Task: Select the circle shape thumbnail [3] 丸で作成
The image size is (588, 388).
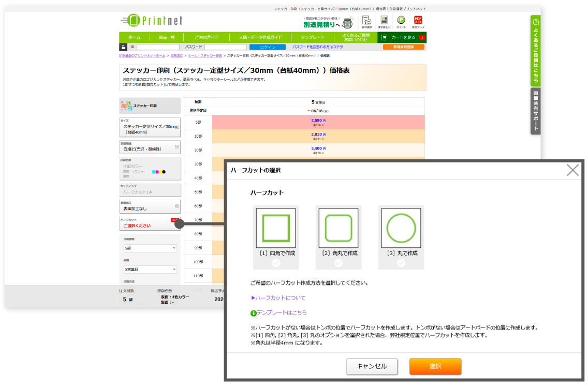Action: pos(401,228)
